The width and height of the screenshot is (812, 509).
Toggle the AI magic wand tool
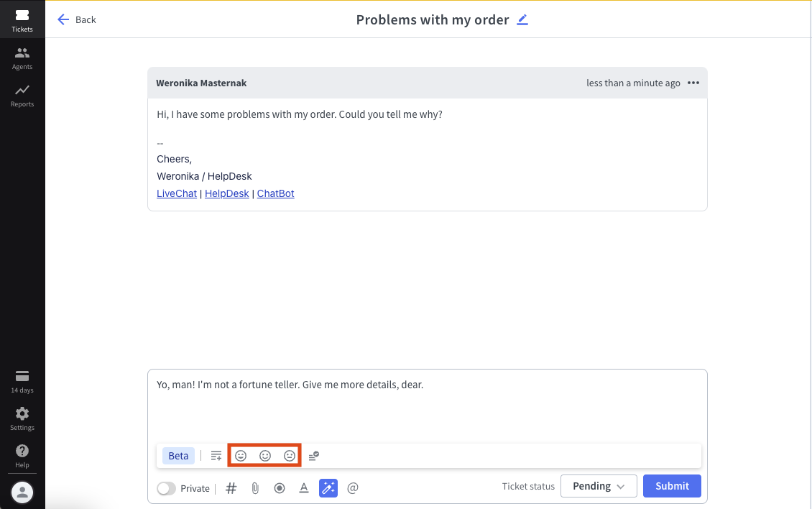point(328,487)
